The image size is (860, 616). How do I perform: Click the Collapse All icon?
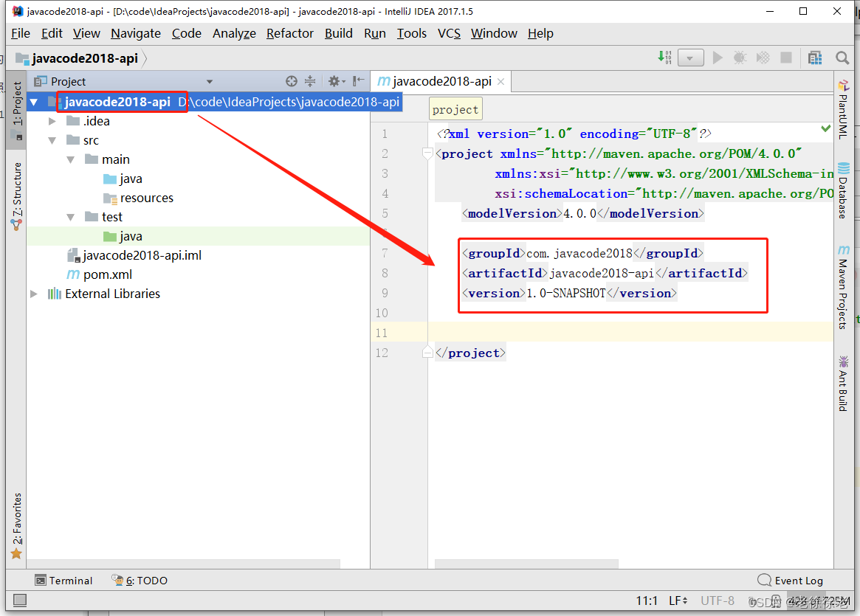310,81
